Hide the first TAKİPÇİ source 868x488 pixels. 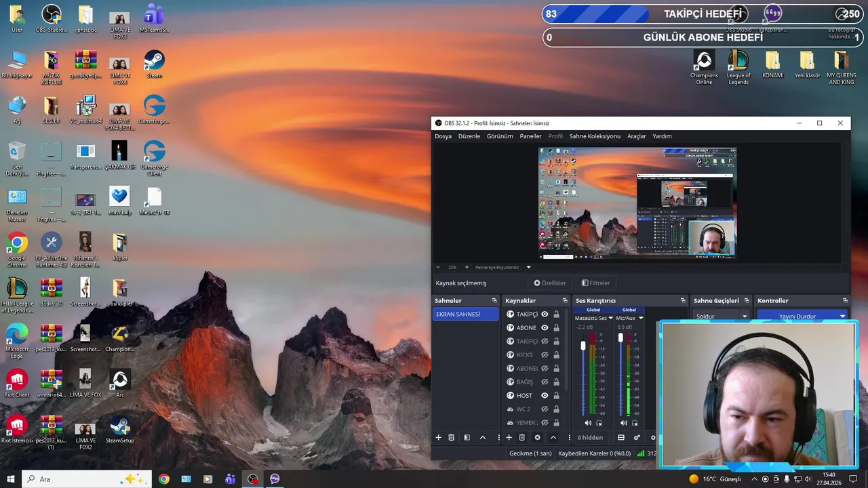point(545,314)
